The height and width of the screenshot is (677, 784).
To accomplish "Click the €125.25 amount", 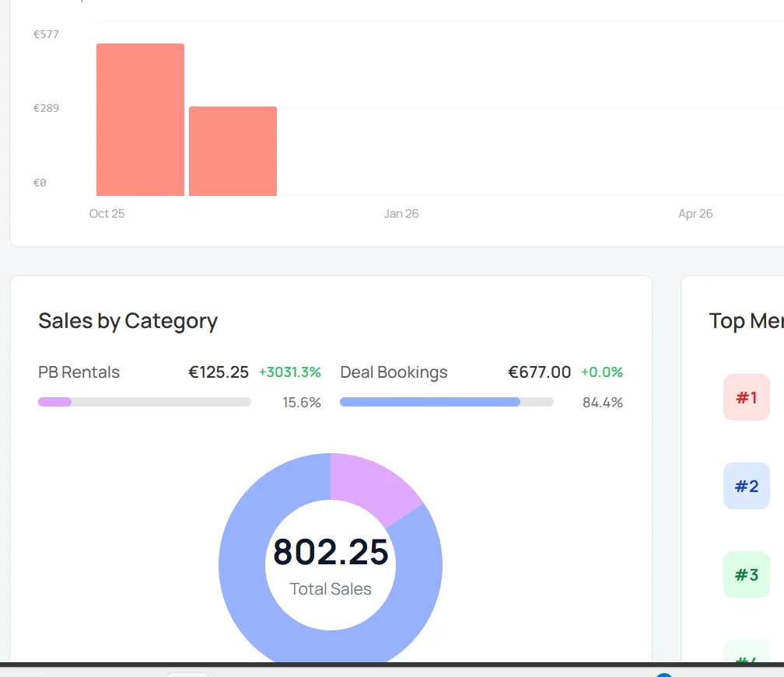I will pos(219,372).
